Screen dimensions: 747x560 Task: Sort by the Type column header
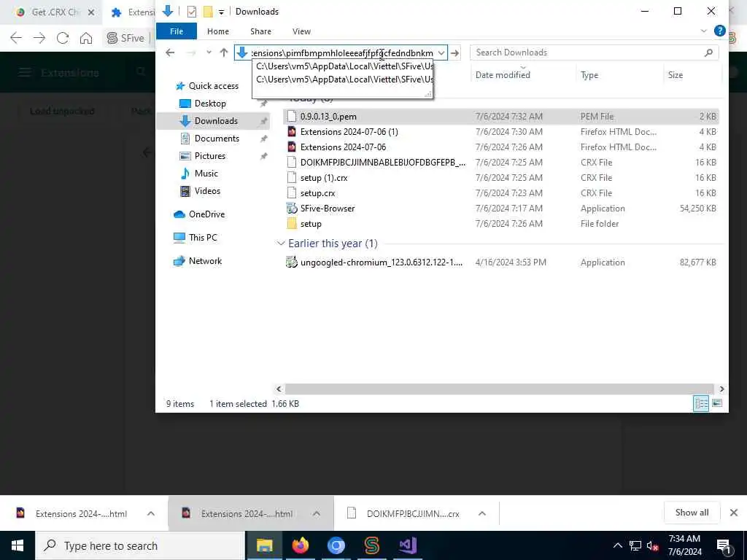click(589, 75)
